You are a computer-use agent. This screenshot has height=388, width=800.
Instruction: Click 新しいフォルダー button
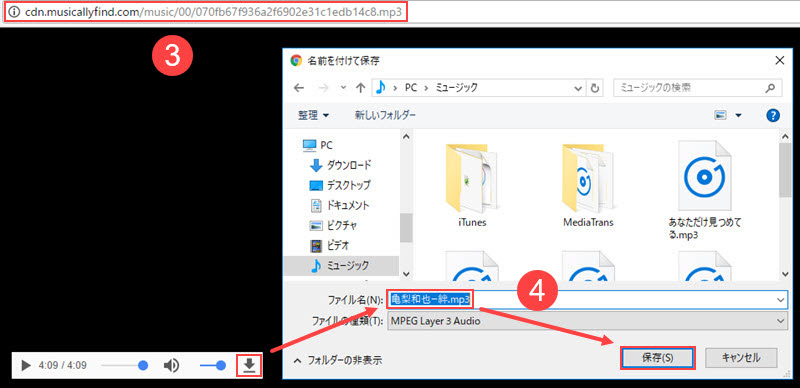pyautogui.click(x=385, y=115)
